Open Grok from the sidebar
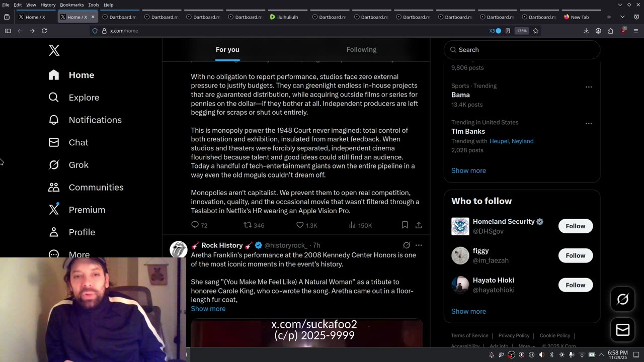 click(x=68, y=165)
